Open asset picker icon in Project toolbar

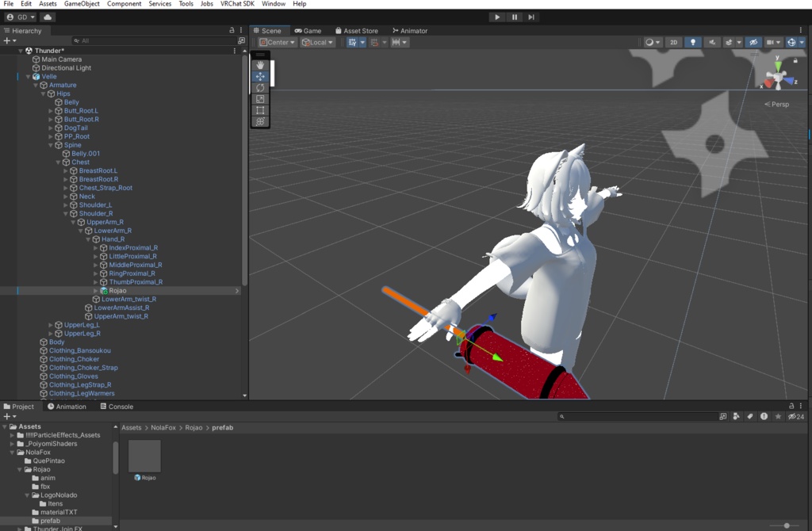pyautogui.click(x=723, y=416)
